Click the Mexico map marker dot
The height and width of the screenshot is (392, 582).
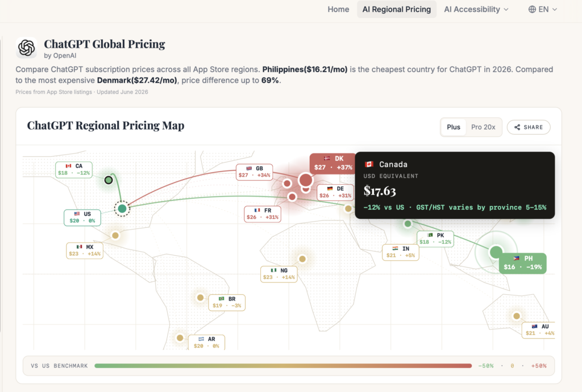(x=115, y=236)
